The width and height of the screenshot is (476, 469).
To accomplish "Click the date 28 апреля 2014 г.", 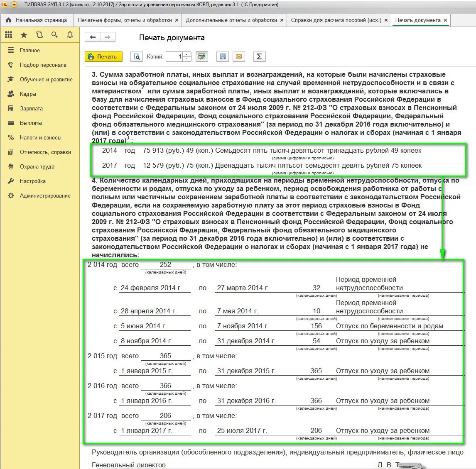I will (148, 311).
